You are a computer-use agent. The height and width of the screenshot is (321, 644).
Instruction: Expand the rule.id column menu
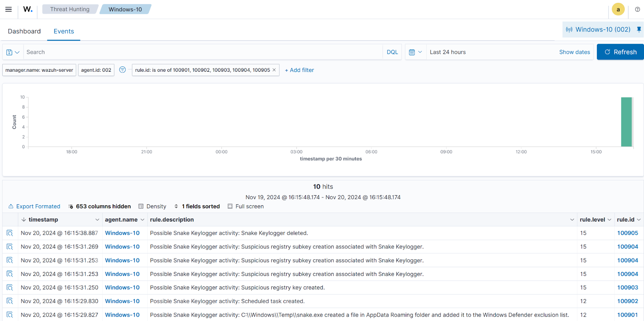[x=639, y=220]
